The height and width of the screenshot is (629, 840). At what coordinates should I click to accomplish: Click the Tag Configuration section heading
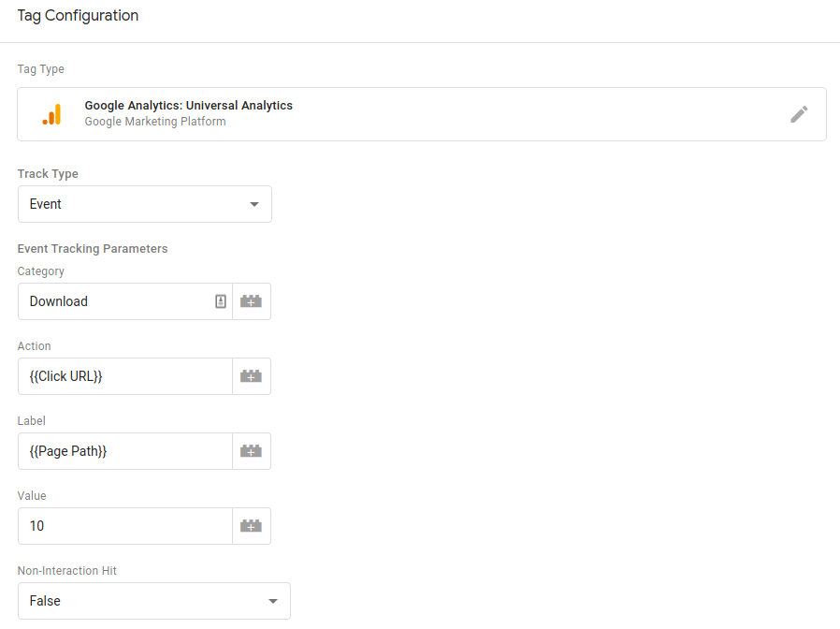click(x=78, y=16)
